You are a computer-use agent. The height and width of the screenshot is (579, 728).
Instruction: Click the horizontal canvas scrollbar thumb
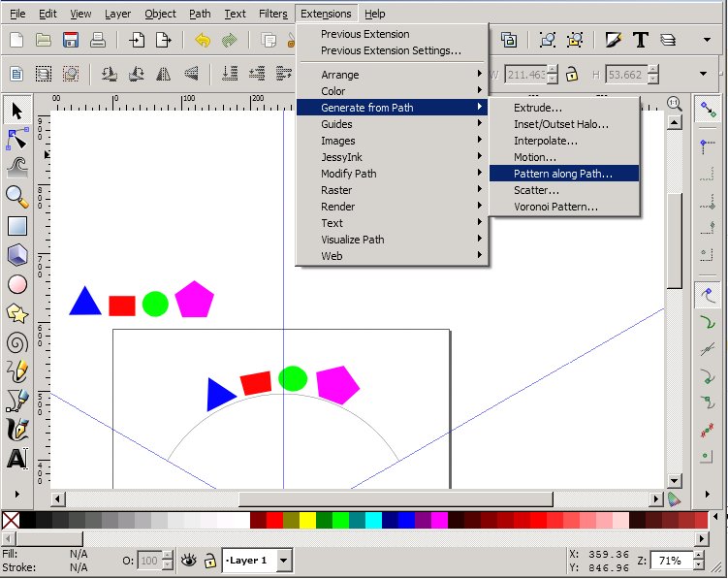(x=396, y=499)
